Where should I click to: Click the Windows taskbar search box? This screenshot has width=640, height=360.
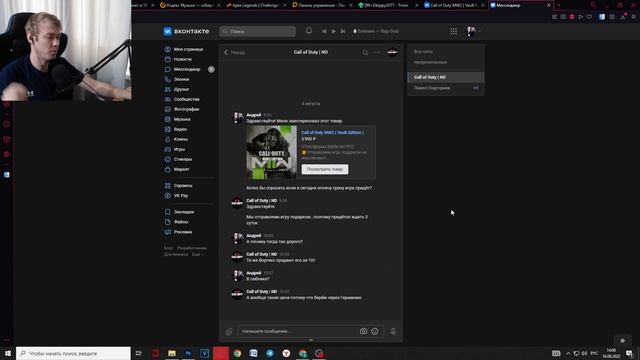click(x=73, y=353)
